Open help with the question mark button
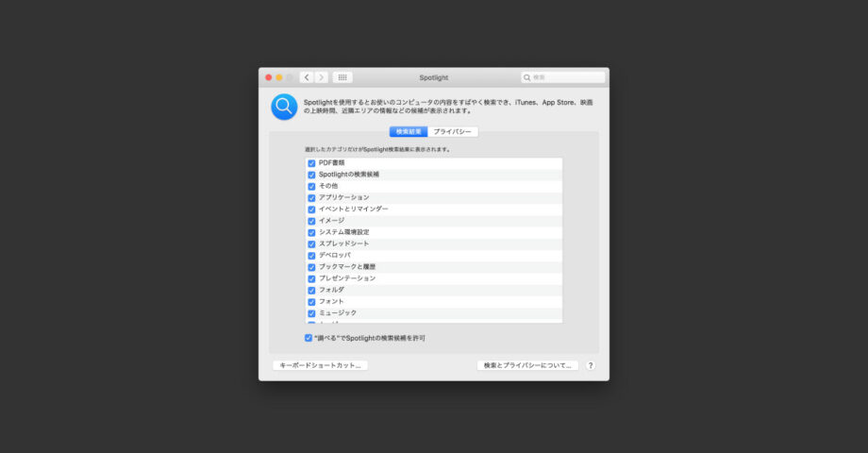Image resolution: width=868 pixels, height=453 pixels. pos(591,365)
